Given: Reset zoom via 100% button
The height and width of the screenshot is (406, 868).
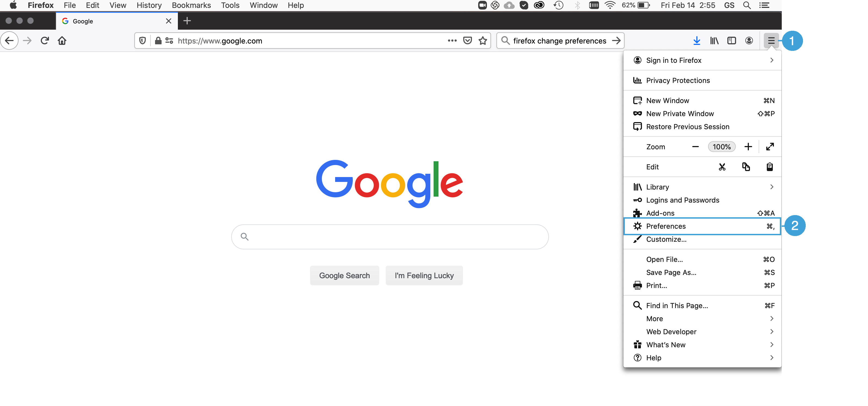Looking at the screenshot, I should 721,147.
